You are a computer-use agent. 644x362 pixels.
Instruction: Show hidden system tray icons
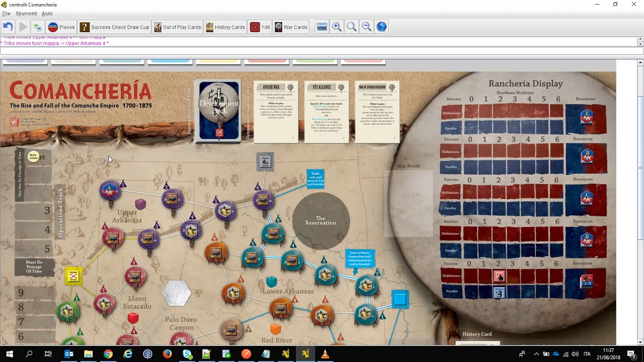click(536, 354)
